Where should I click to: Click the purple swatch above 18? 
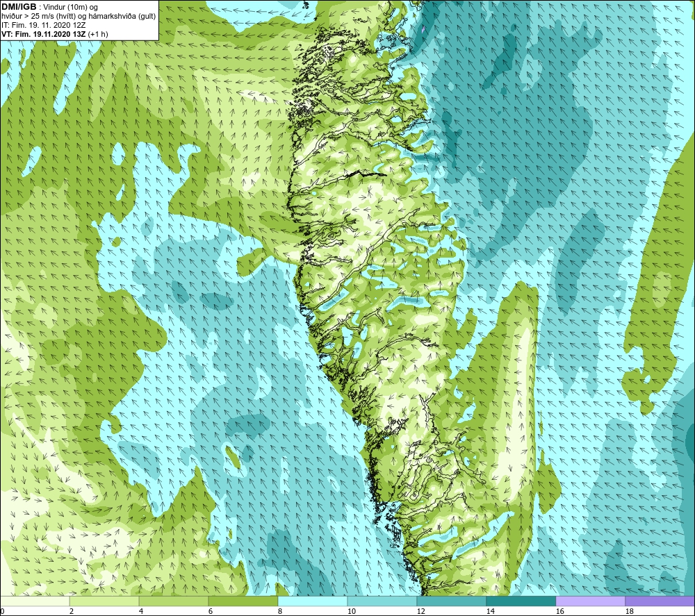(x=660, y=601)
